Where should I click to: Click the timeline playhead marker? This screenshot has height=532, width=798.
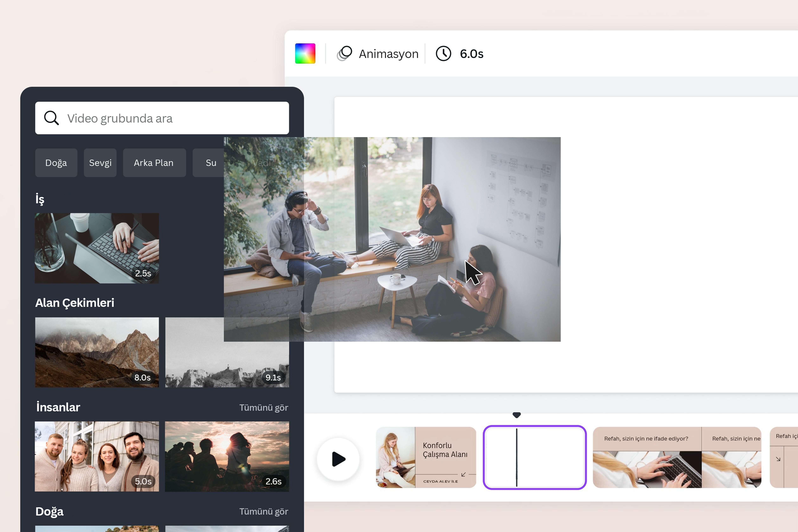516,415
